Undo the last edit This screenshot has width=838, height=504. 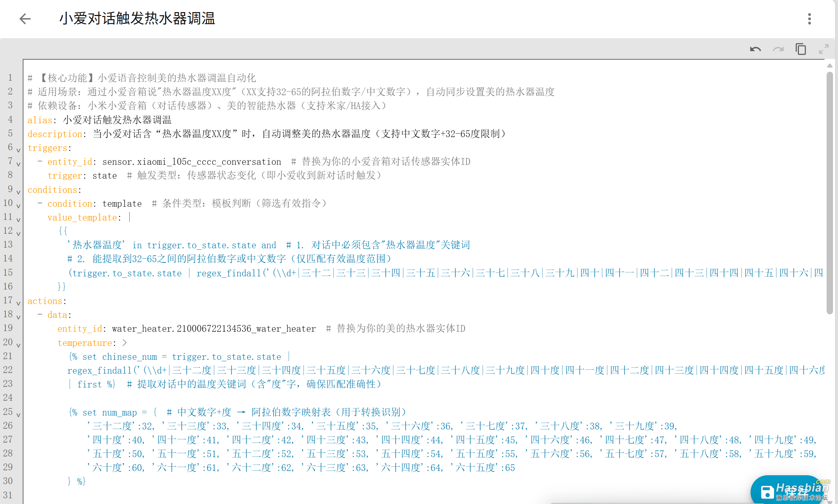(x=756, y=49)
